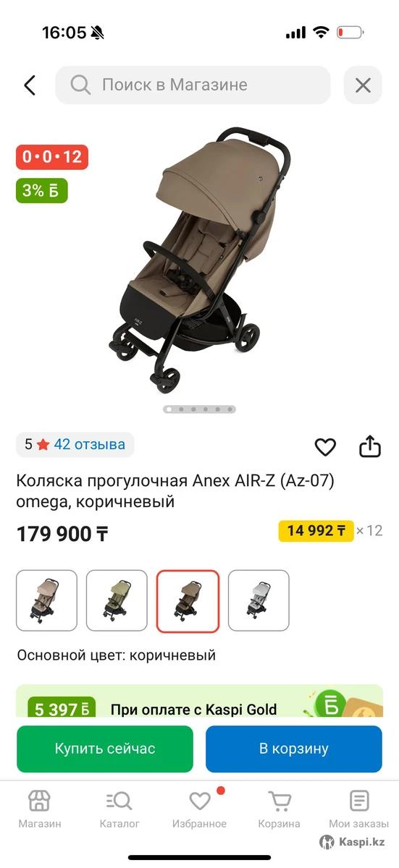This screenshot has height=868, width=399.
Task: Select the green stroller color variant
Action: [117, 600]
